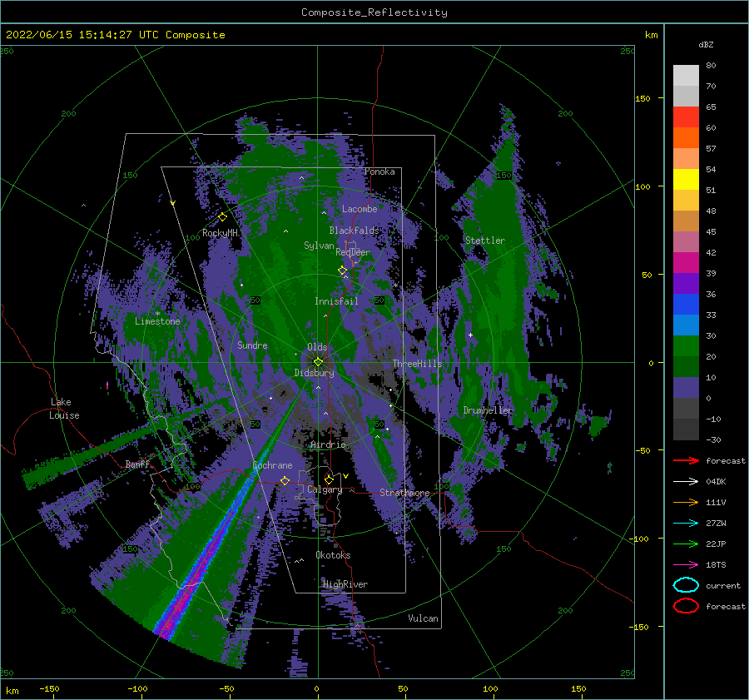Screen dimensions: 749x700
Task: Click the Sundre label
Action: click(253, 345)
